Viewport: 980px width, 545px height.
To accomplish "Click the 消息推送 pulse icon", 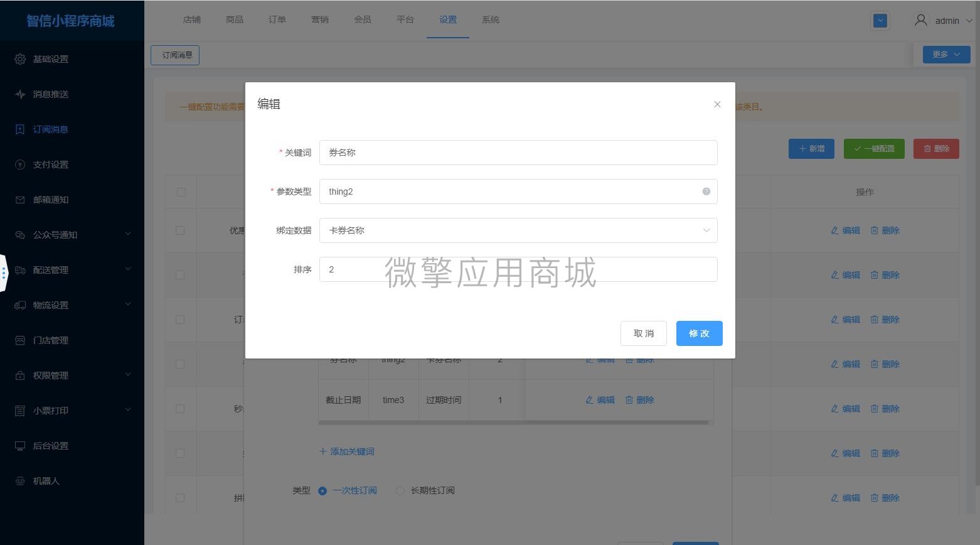I will (x=20, y=94).
